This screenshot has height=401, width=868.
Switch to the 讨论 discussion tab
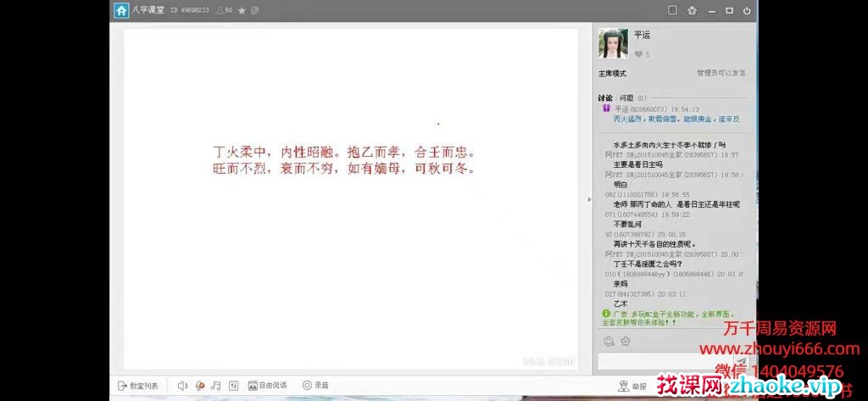pyautogui.click(x=605, y=97)
